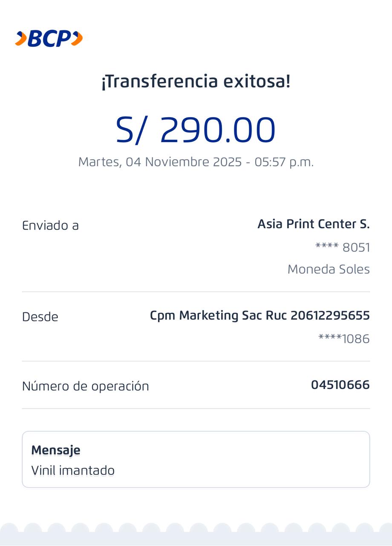
Task: Click the ¡Transferencia exitosa! heading
Action: pos(196,81)
